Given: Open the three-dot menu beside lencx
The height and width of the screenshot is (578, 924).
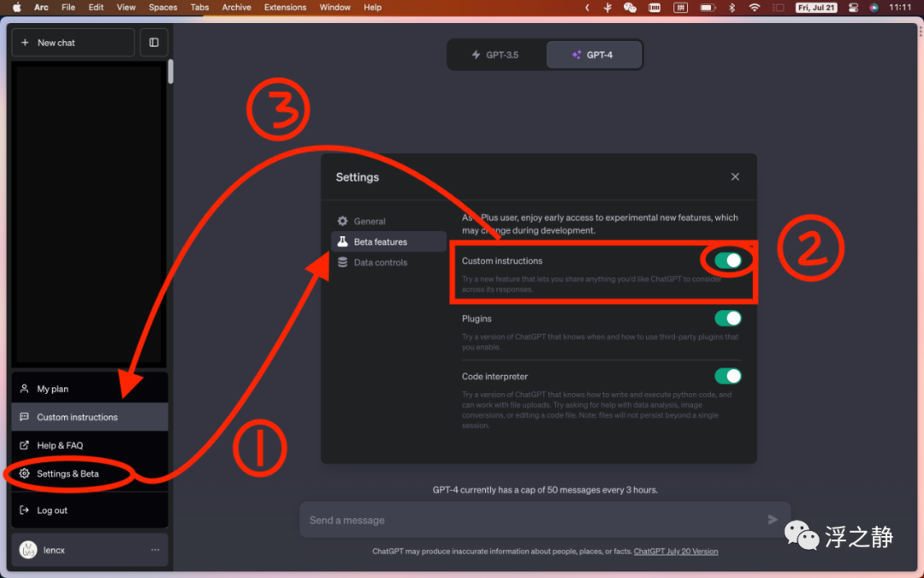Looking at the screenshot, I should tap(155, 550).
